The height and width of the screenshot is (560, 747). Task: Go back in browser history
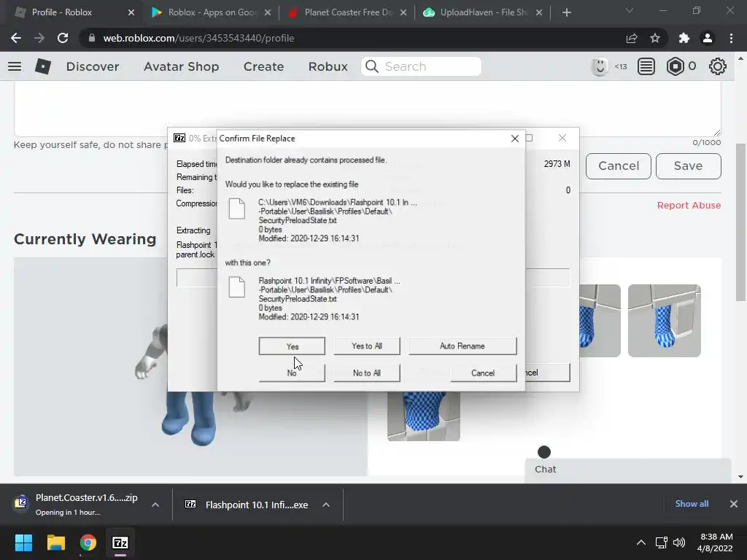coord(16,38)
